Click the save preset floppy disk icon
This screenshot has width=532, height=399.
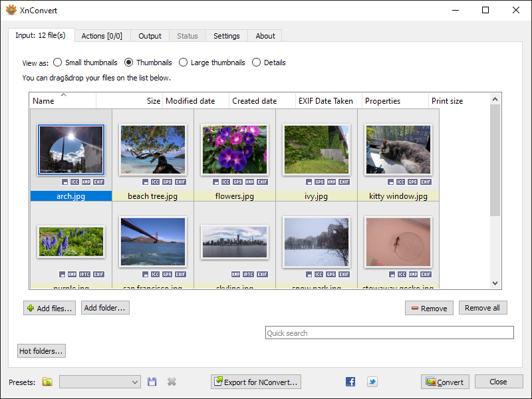tap(152, 382)
